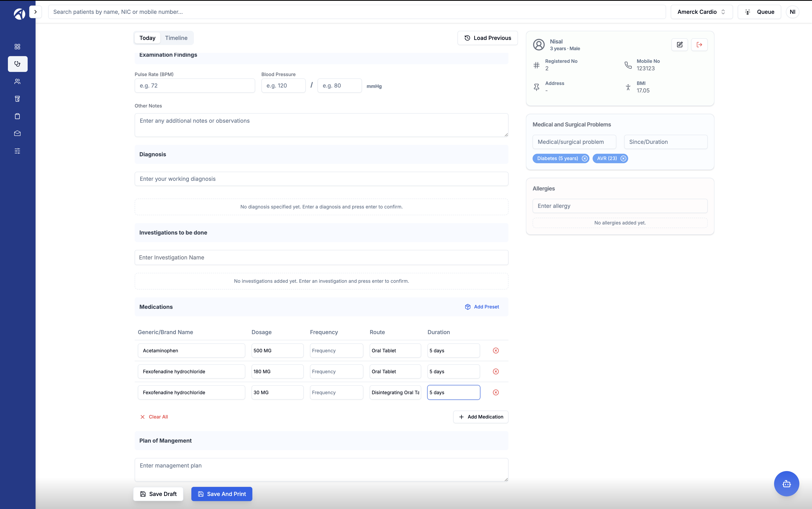Open the settings sliders icon in sidebar
Viewport: 812px width, 509px height.
[x=18, y=151]
